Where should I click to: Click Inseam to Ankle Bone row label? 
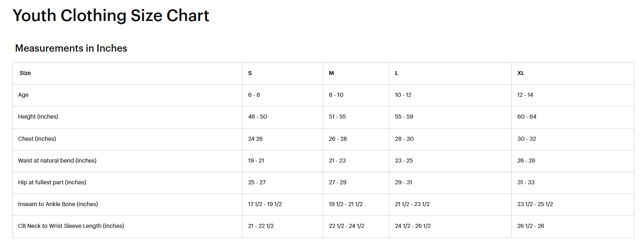point(58,204)
